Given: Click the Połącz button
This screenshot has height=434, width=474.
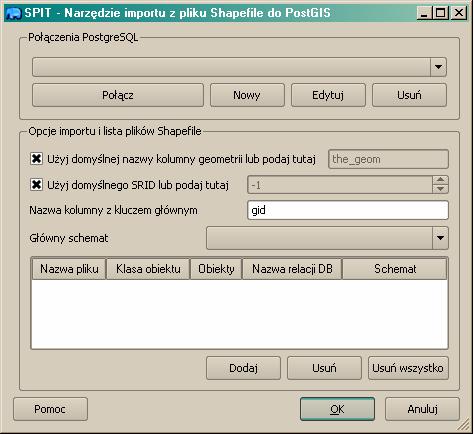Looking at the screenshot, I should tap(118, 95).
